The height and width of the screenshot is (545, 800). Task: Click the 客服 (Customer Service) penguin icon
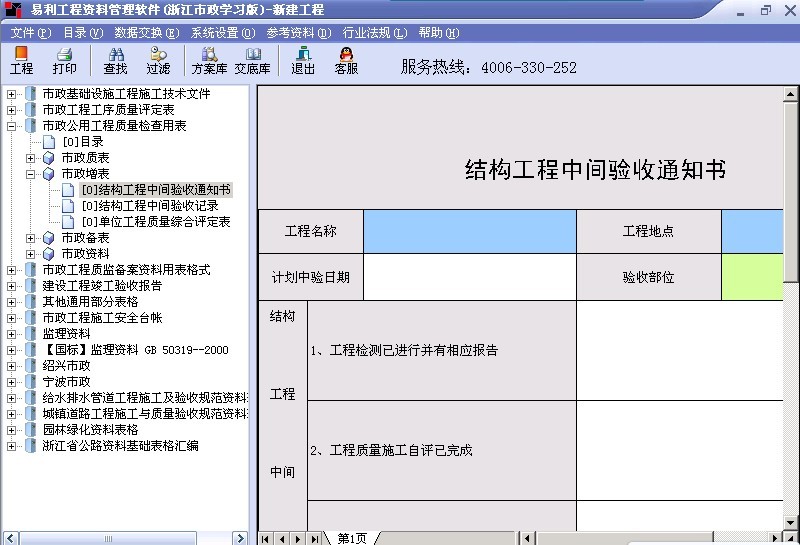point(346,60)
